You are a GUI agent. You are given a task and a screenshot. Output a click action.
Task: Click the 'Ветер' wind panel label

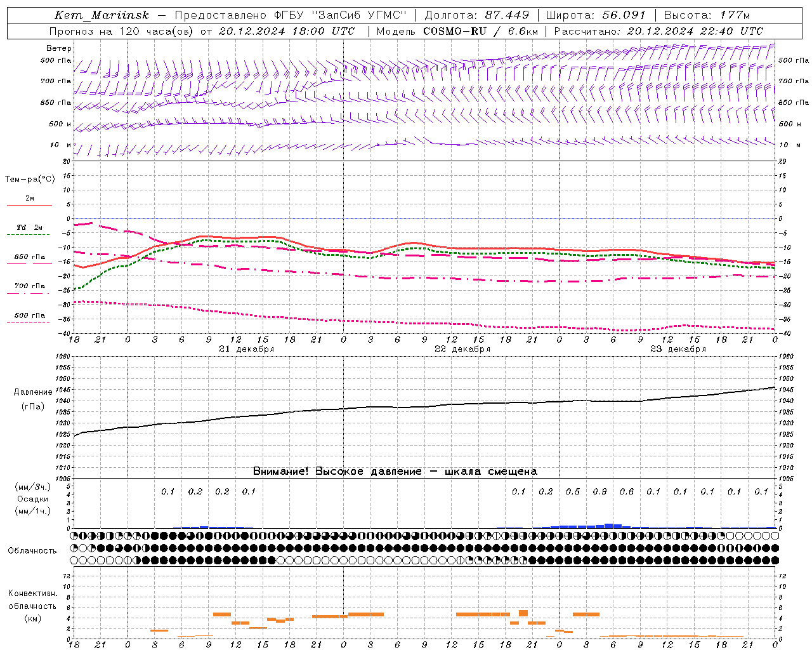(59, 48)
